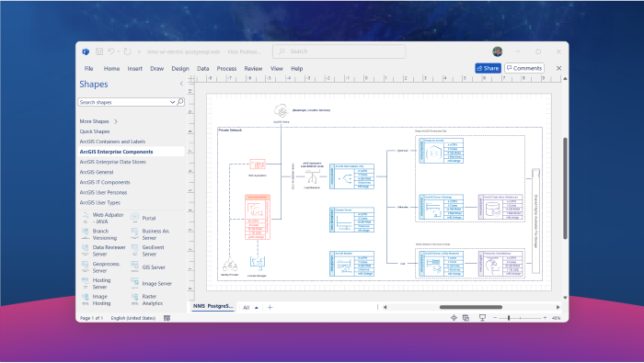Open the Insert ribbon tab
644x363 pixels.
134,69
